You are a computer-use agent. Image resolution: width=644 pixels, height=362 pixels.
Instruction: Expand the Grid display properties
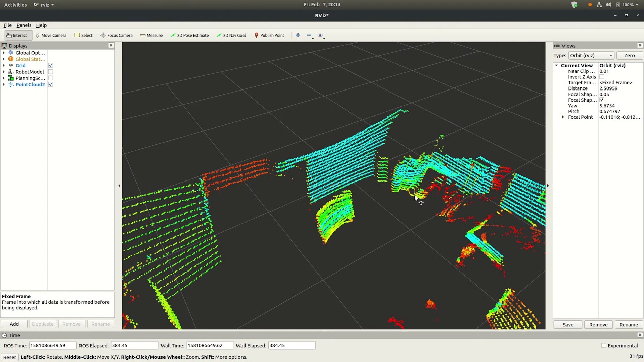tap(4, 65)
